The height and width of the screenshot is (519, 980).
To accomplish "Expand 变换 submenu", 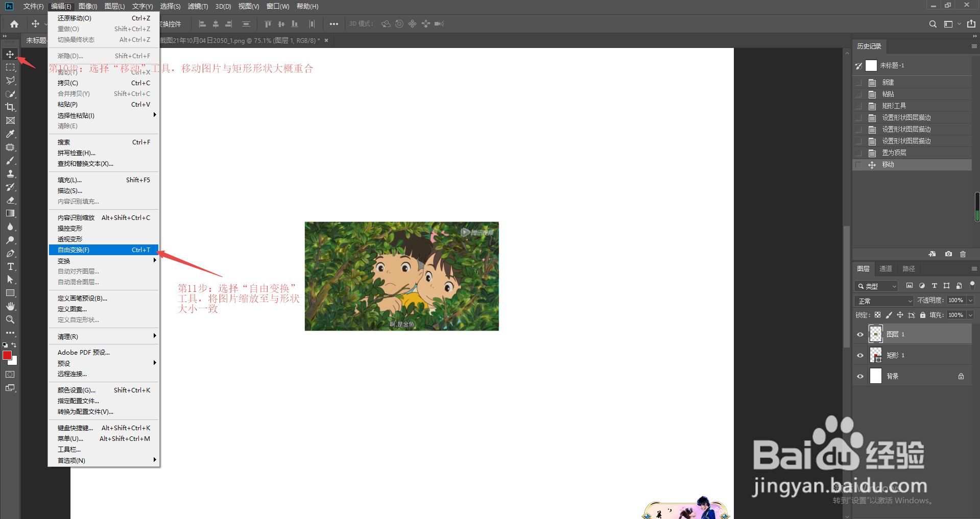I will pos(104,261).
